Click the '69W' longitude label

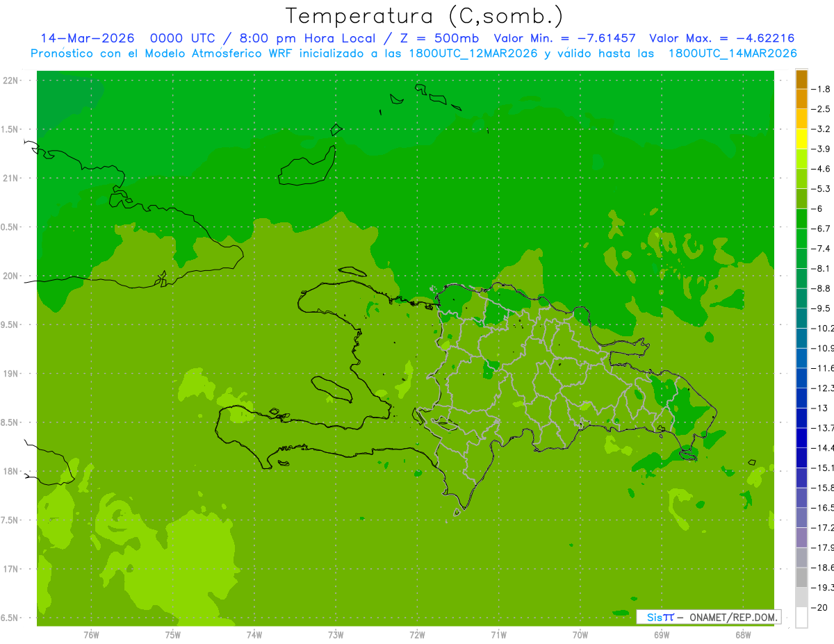[x=662, y=635]
